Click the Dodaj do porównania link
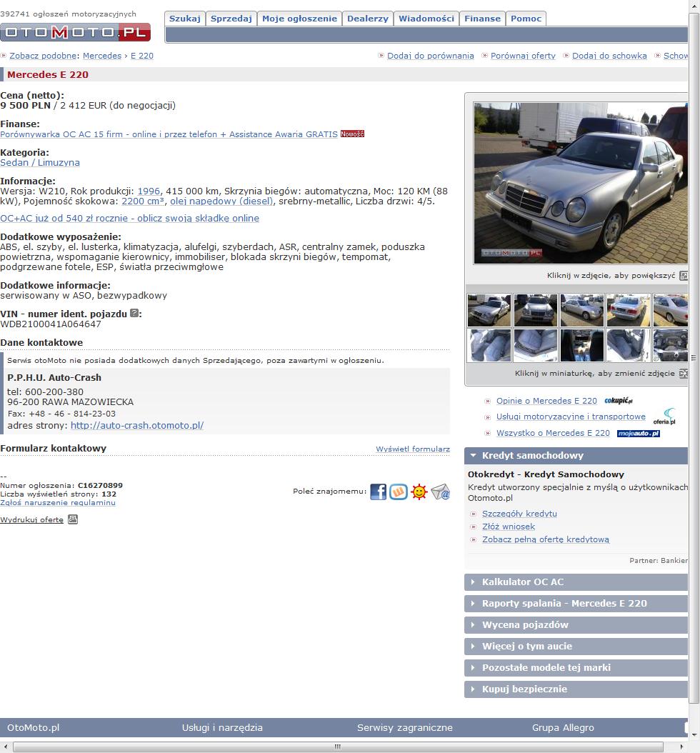 pos(430,56)
